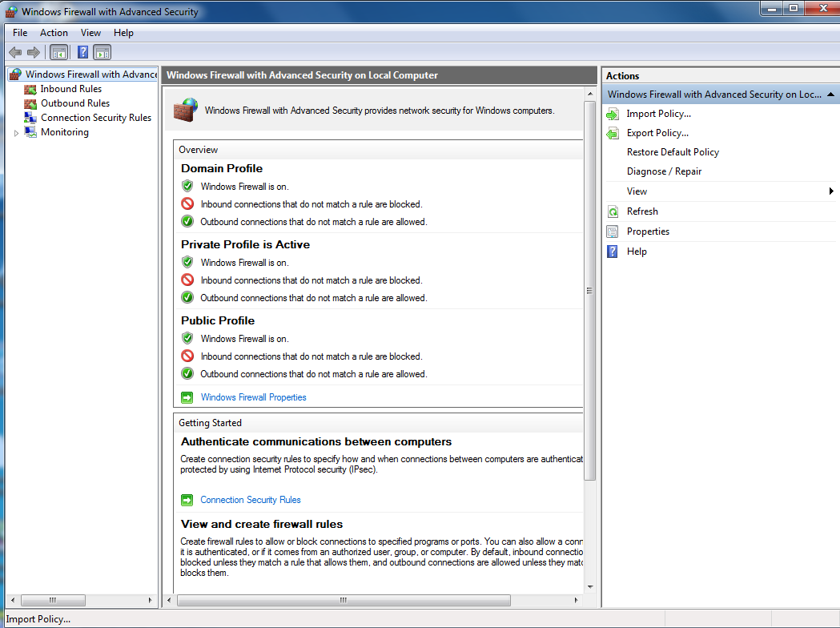Click the Private Profile is Active heading
Image resolution: width=840 pixels, height=628 pixels.
pos(245,244)
